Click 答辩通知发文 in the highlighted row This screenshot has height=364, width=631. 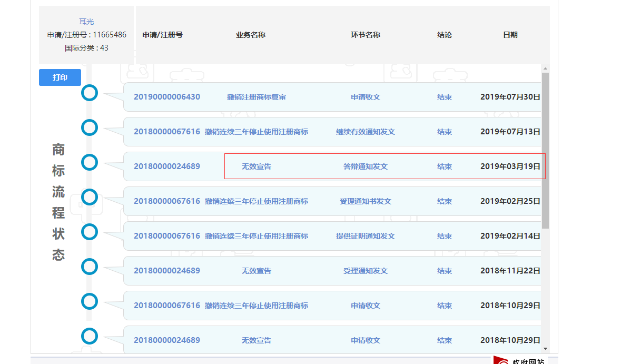(x=366, y=166)
